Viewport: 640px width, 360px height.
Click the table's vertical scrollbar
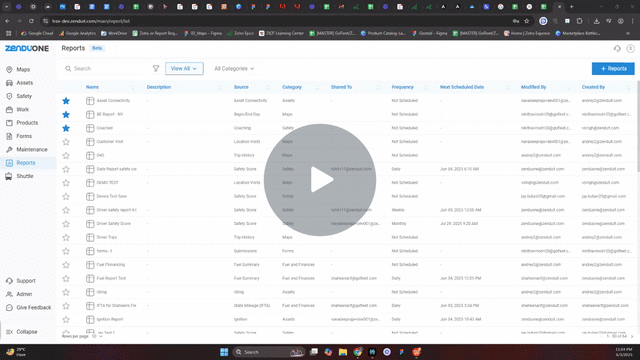click(638, 126)
